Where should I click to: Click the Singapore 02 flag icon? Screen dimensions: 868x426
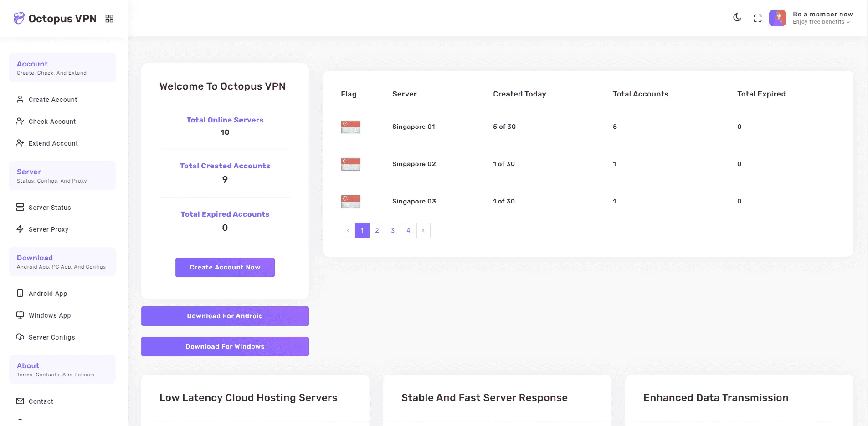[351, 164]
